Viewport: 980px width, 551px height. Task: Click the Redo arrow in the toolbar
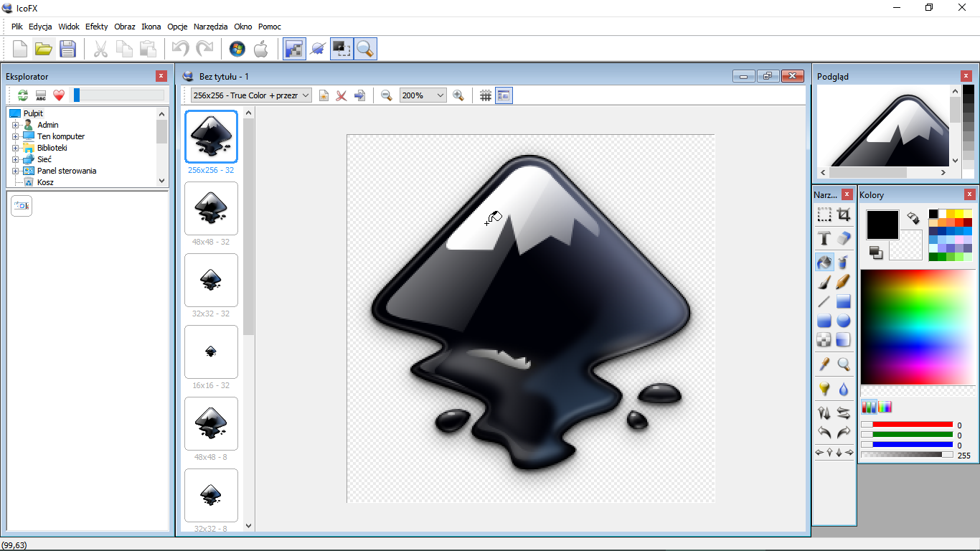(204, 49)
